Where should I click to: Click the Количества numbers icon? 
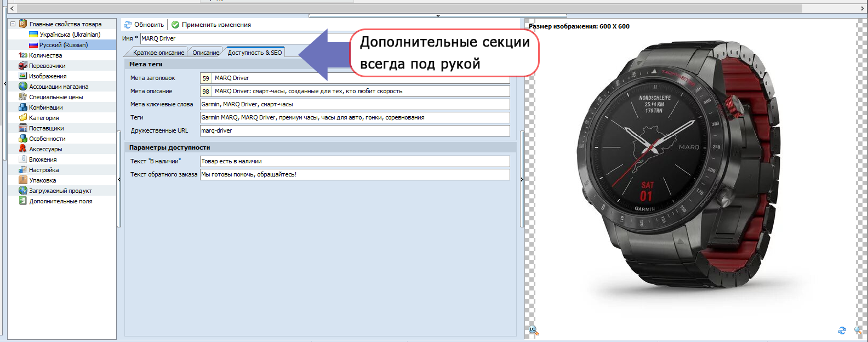coord(22,55)
